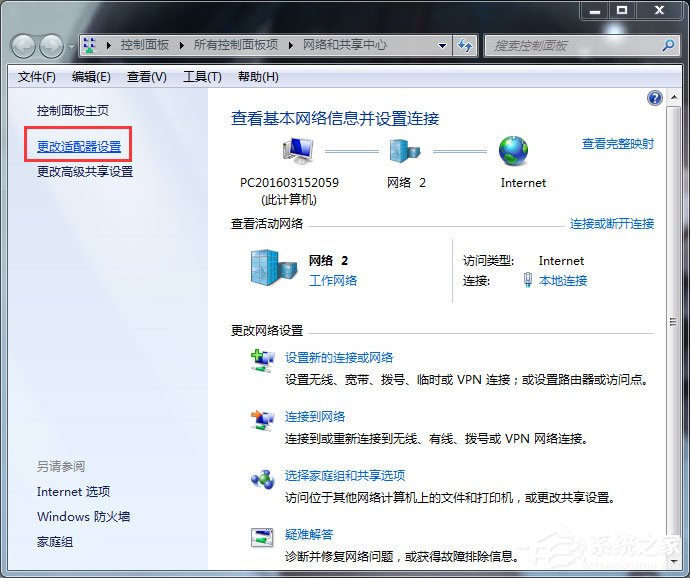Screen dimensions: 690x578
Task: Click the control panel icon in address bar
Action: [90, 45]
